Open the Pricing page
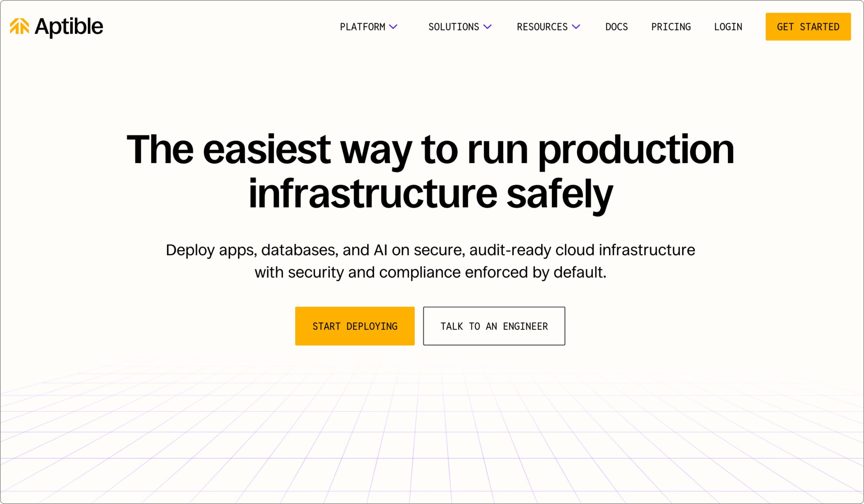The image size is (864, 504). pyautogui.click(x=671, y=27)
